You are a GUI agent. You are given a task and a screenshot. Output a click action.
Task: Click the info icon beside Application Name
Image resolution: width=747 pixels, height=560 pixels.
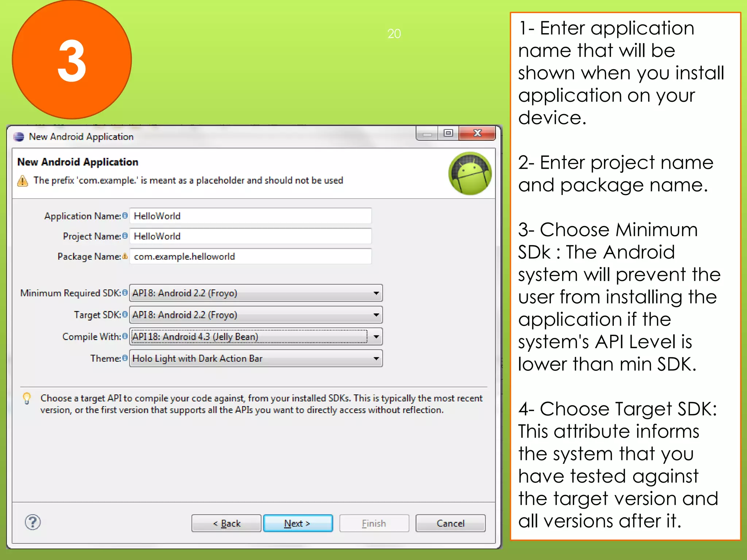click(125, 215)
